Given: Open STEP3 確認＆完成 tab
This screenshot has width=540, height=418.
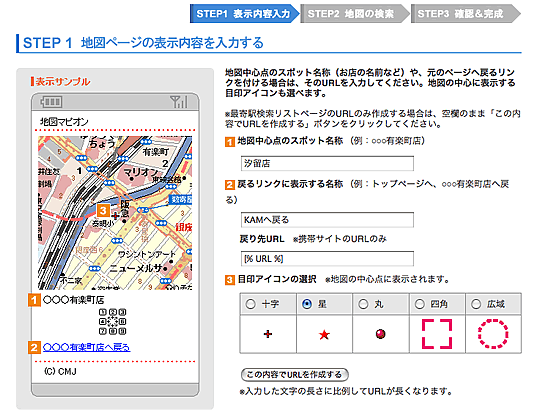Looking at the screenshot, I should [x=465, y=14].
